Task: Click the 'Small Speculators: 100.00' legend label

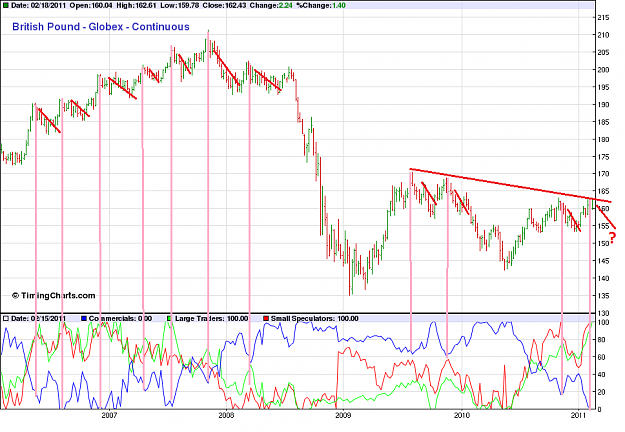Action: pyautogui.click(x=314, y=318)
